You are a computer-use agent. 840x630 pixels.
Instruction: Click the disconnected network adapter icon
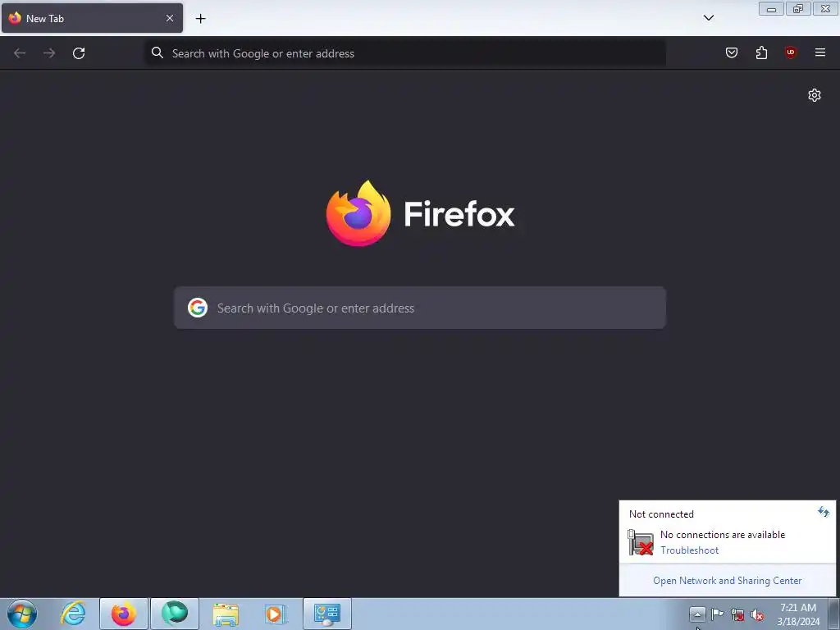pos(640,542)
